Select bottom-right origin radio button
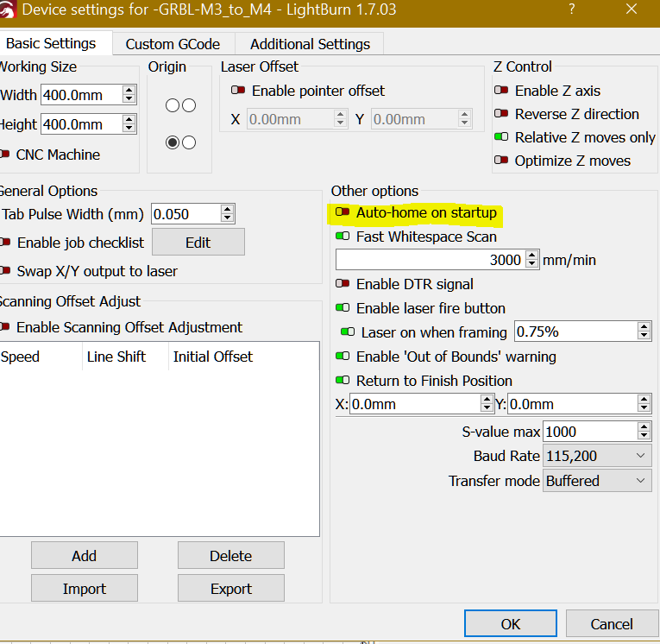The height and width of the screenshot is (644, 660). pyautogui.click(x=189, y=142)
